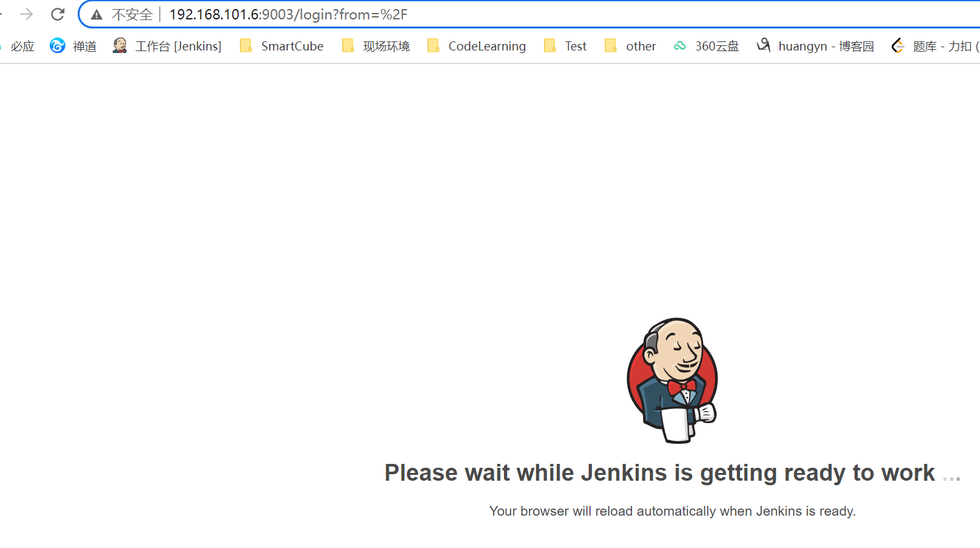This screenshot has height=548, width=980.
Task: Click the Jenkins butler favicon in bookmarks bar
Action: click(x=120, y=45)
